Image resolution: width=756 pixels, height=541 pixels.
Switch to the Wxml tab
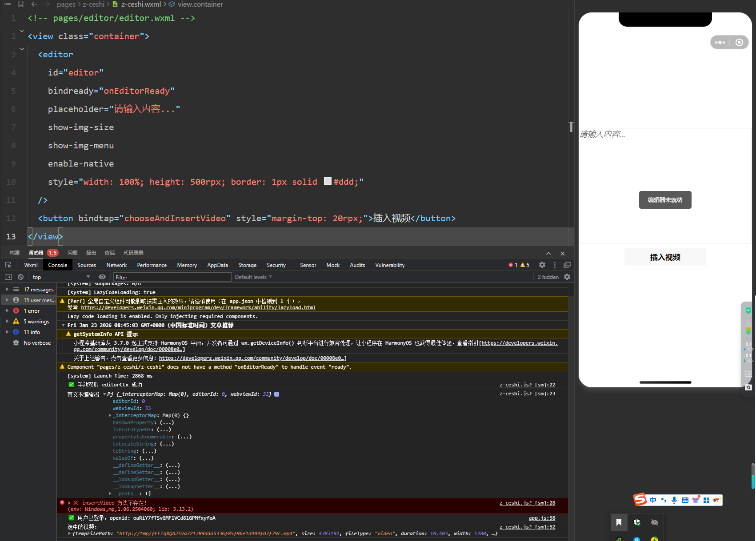(31, 265)
